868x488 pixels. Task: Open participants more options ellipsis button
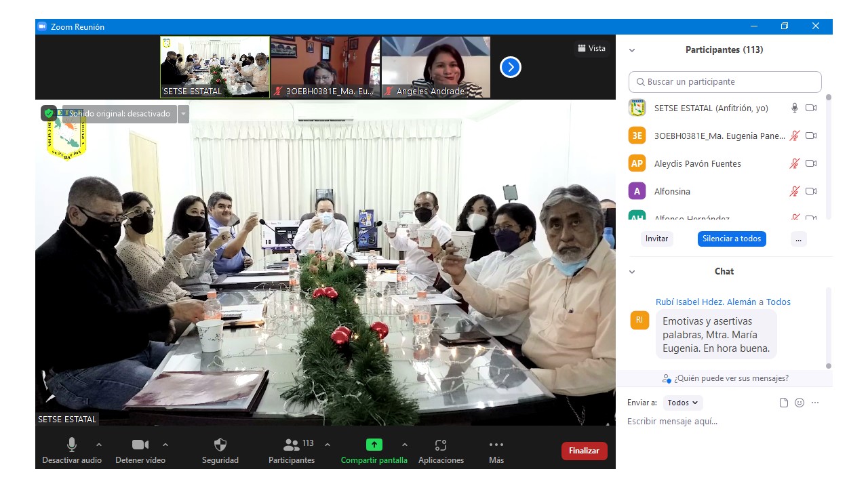pos(798,239)
